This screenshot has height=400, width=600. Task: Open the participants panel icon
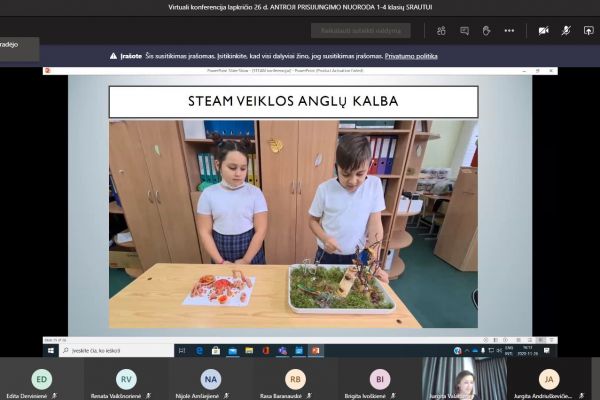click(441, 31)
